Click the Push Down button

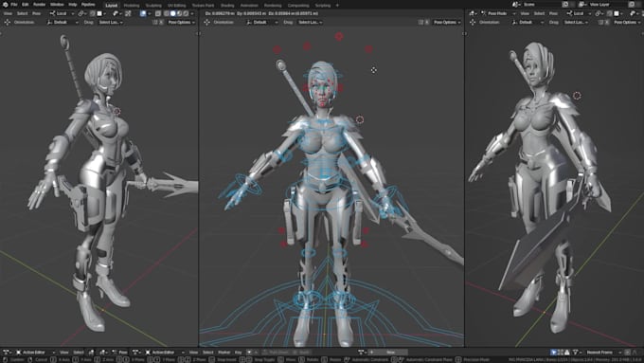coord(276,353)
